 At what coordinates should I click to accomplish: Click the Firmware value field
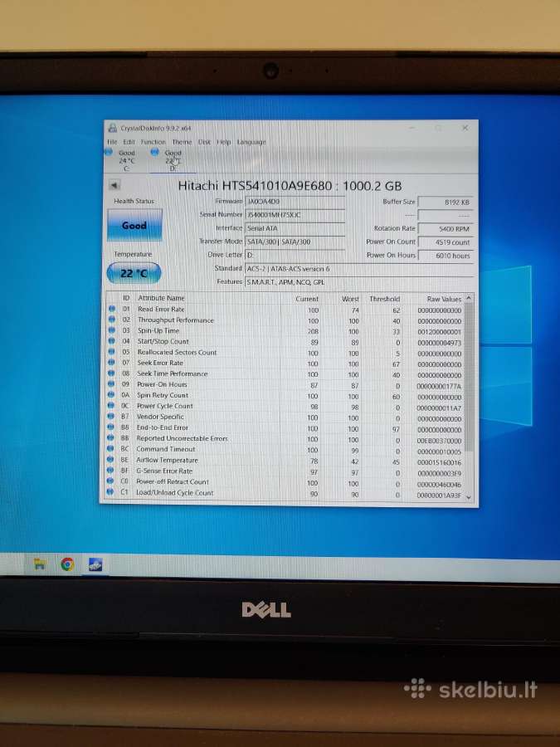point(295,202)
